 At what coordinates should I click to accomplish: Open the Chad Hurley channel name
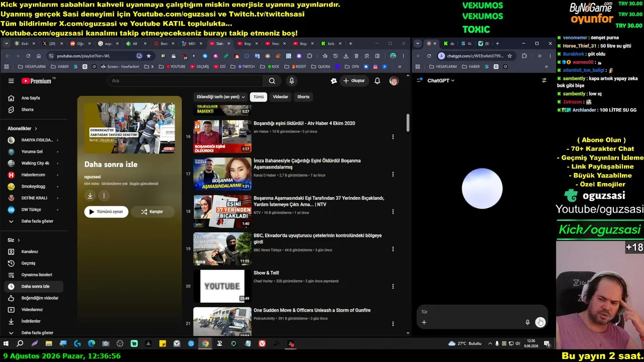click(x=263, y=281)
